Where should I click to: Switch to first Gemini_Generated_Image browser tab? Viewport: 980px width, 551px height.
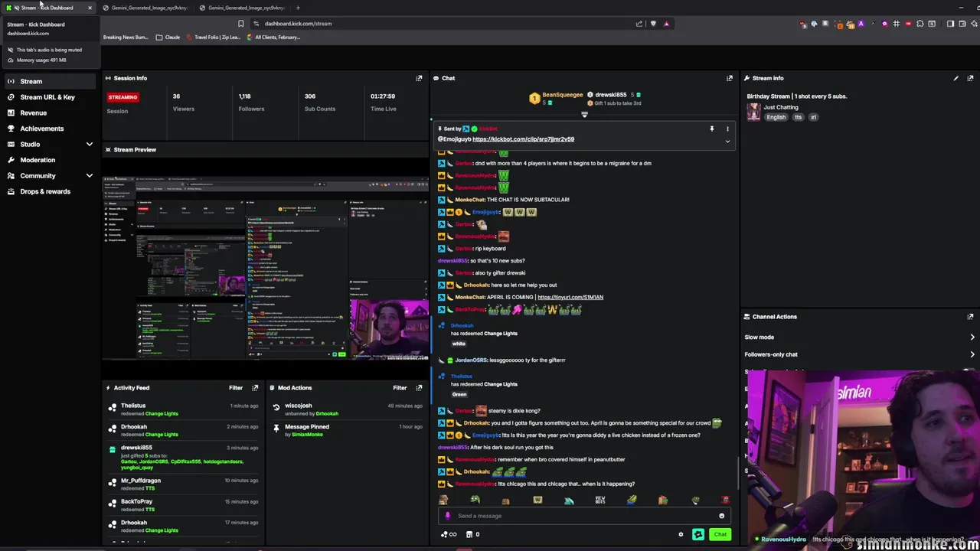(x=148, y=8)
